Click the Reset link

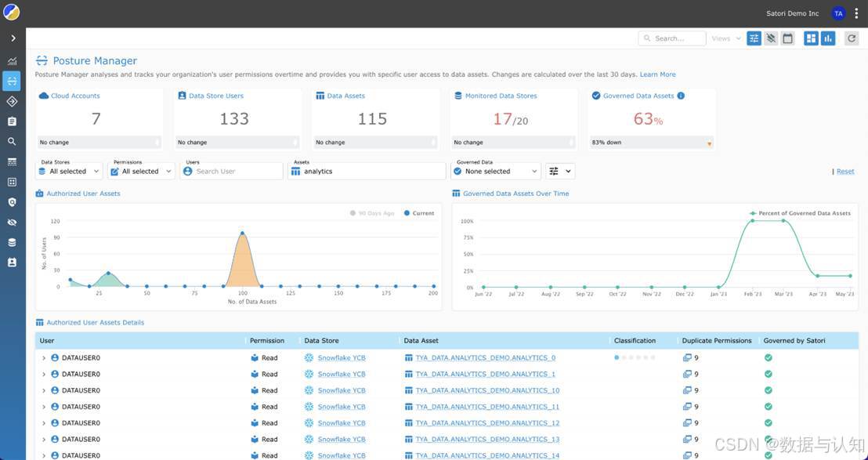[844, 172]
